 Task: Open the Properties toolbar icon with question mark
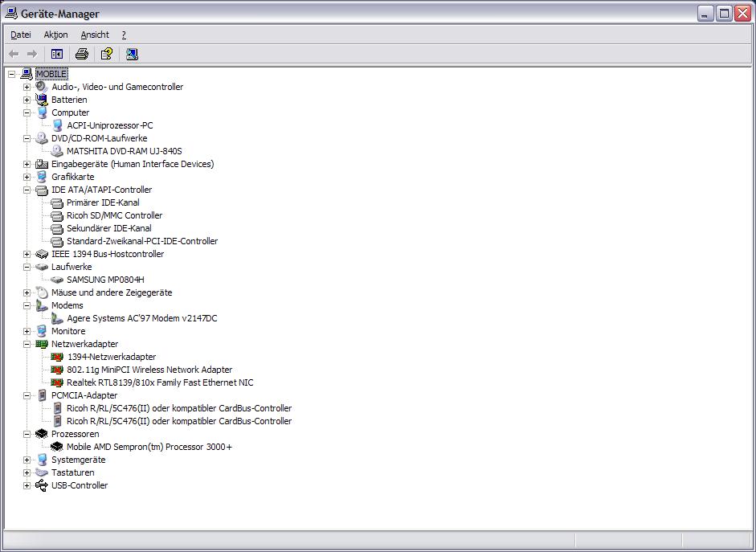[107, 54]
